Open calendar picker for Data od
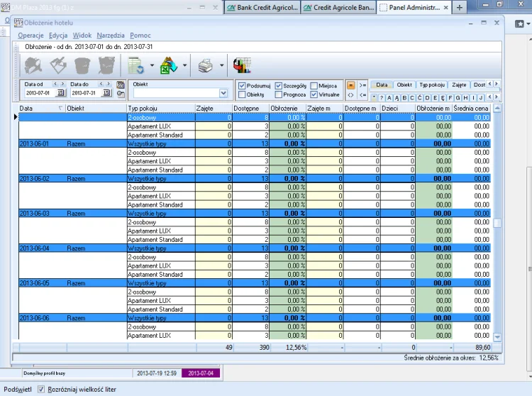The width and height of the screenshot is (532, 396). (60, 93)
